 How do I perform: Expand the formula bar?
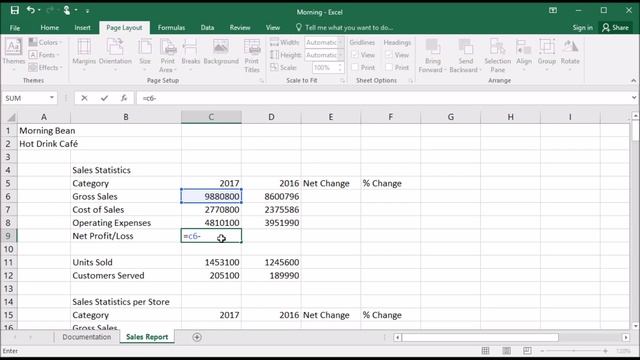pos(634,98)
